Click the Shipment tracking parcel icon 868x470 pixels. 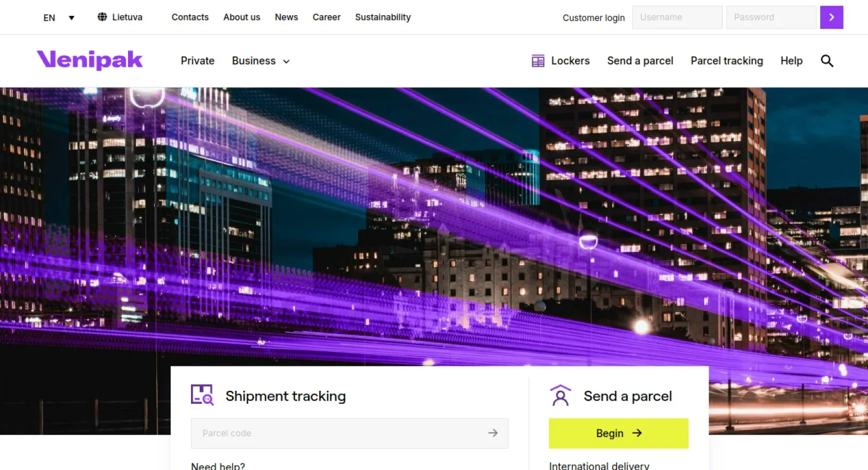[202, 395]
